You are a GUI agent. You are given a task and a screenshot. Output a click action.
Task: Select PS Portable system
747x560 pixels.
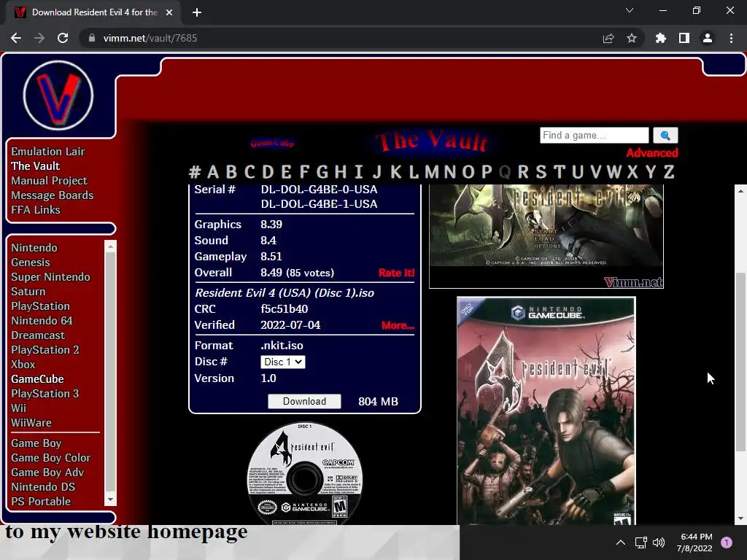pyautogui.click(x=41, y=502)
